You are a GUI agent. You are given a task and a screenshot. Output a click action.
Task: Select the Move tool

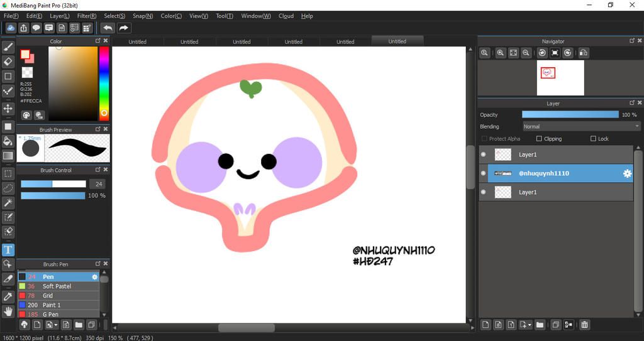[8, 109]
